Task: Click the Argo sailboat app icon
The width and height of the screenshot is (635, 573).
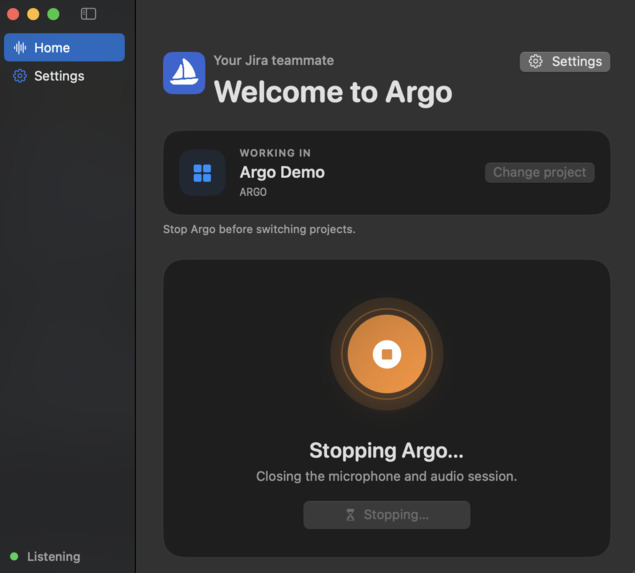Action: coord(184,73)
